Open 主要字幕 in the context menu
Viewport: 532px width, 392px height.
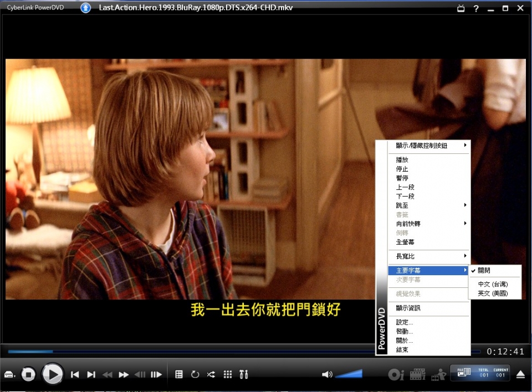[x=421, y=270]
